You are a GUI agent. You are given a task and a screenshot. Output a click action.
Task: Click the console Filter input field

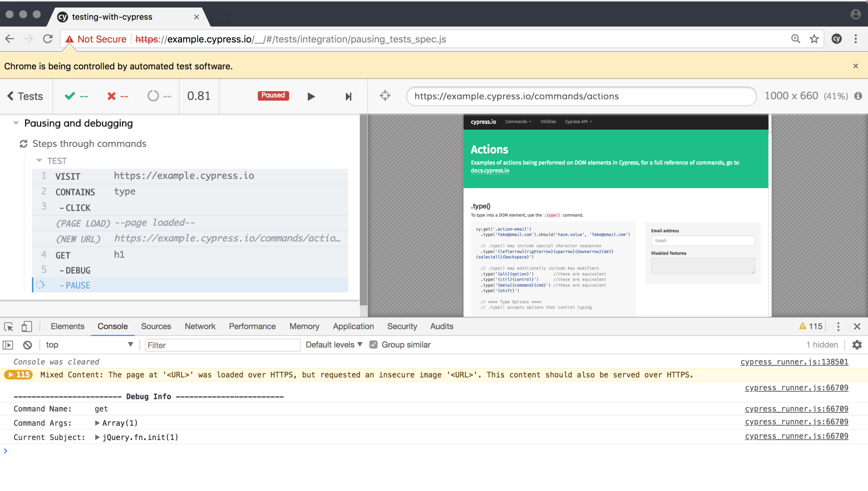222,345
